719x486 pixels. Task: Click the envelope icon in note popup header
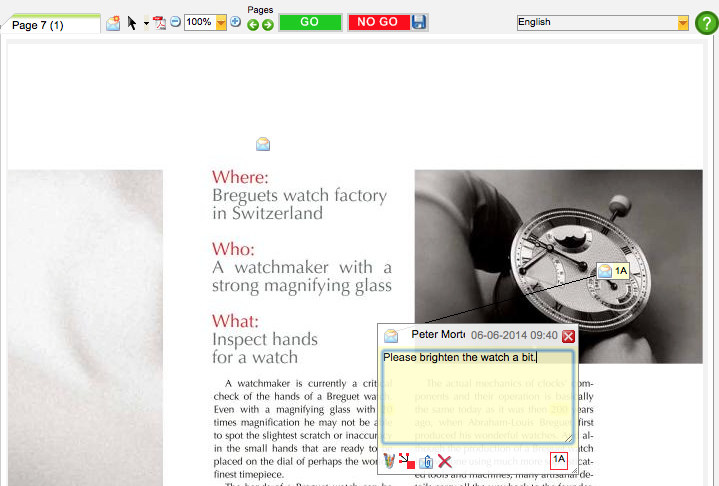pyautogui.click(x=391, y=336)
